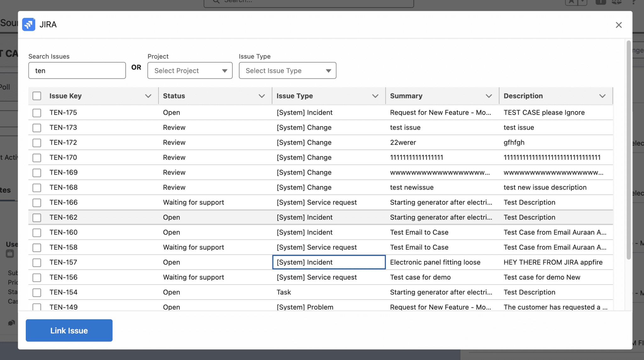This screenshot has width=644, height=360.
Task: Expand the Status column chevron
Action: [x=262, y=96]
